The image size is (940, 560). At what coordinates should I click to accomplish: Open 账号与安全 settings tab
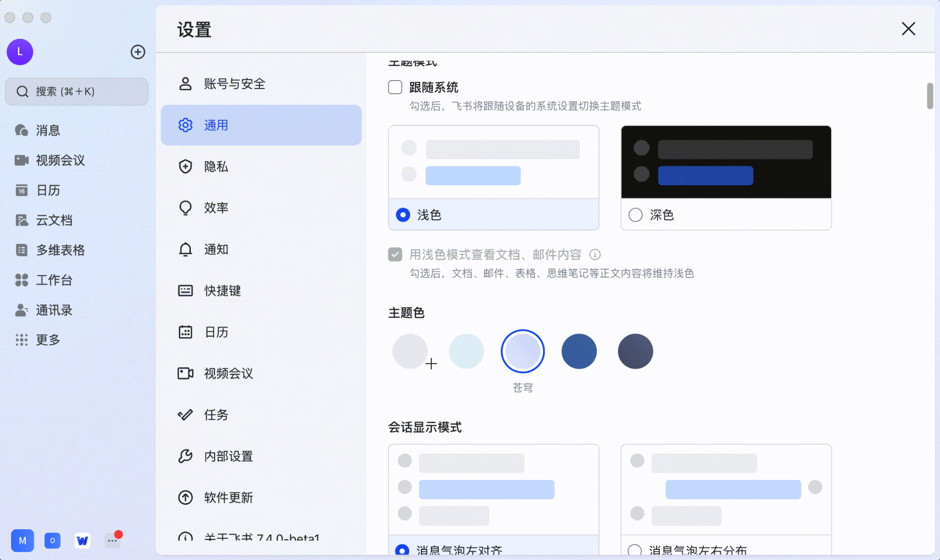(x=261, y=84)
